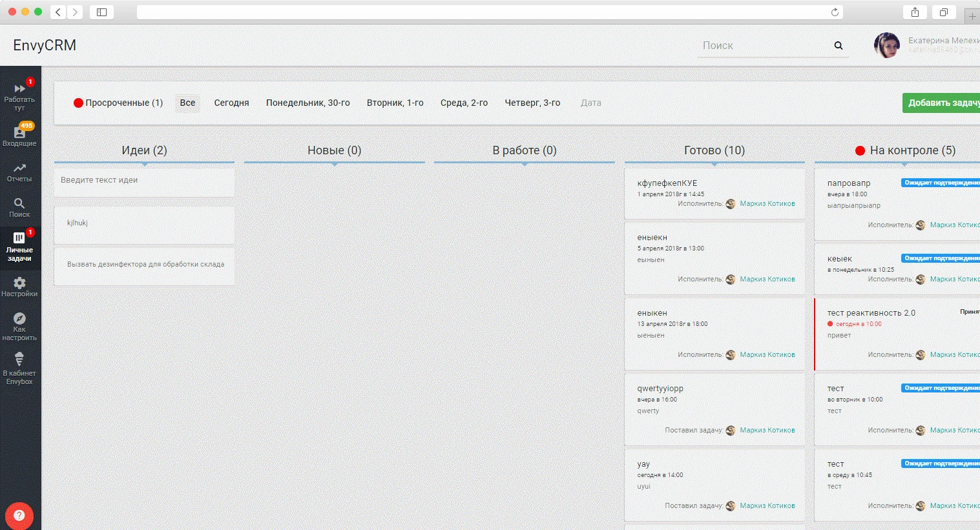Viewport: 980px width, 530px height.
Task: Select the Сегодня filter tab
Action: (x=231, y=103)
